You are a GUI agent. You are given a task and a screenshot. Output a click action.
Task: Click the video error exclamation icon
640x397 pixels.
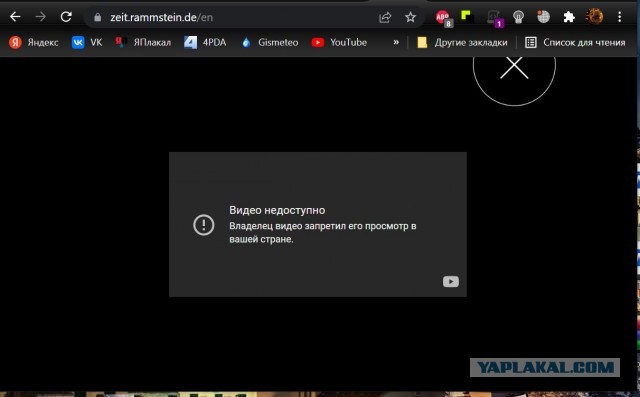(204, 225)
